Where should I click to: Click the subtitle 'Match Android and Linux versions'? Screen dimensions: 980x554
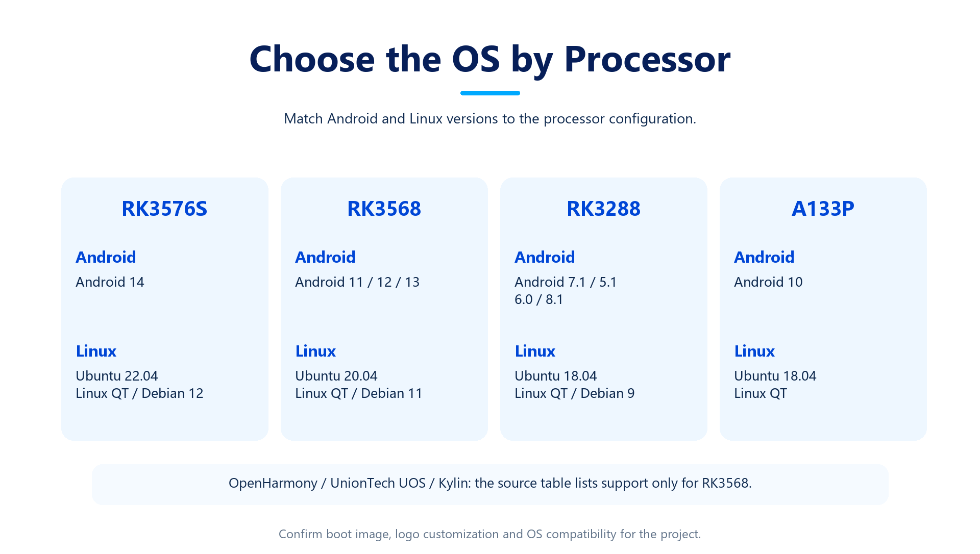tap(490, 119)
